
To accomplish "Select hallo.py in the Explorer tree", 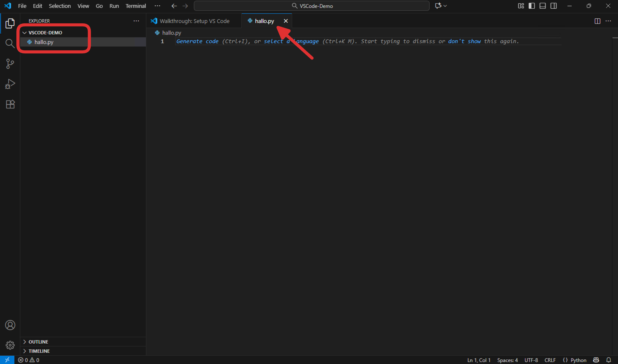I will [x=83, y=42].
